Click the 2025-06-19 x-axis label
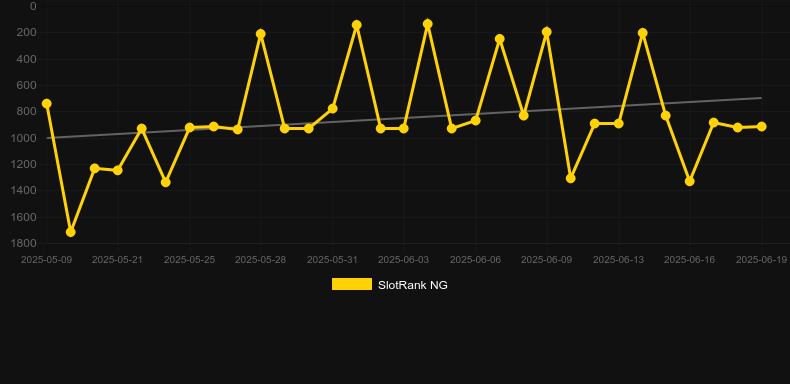This screenshot has height=384, width=790. [x=761, y=260]
